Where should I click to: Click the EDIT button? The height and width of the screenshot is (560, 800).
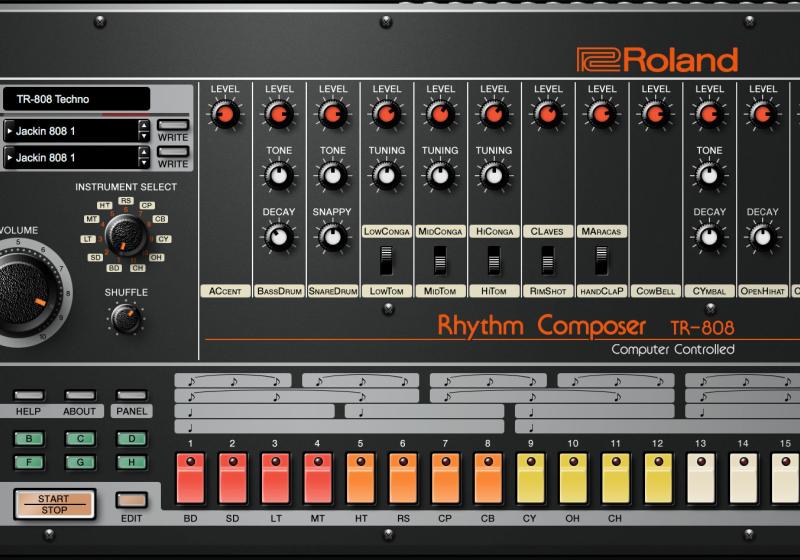(132, 500)
